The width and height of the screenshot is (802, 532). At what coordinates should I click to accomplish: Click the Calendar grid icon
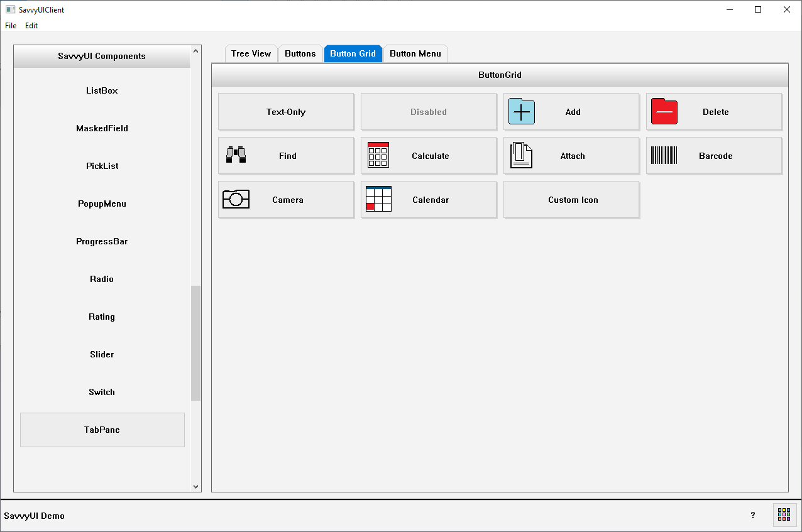coord(378,199)
